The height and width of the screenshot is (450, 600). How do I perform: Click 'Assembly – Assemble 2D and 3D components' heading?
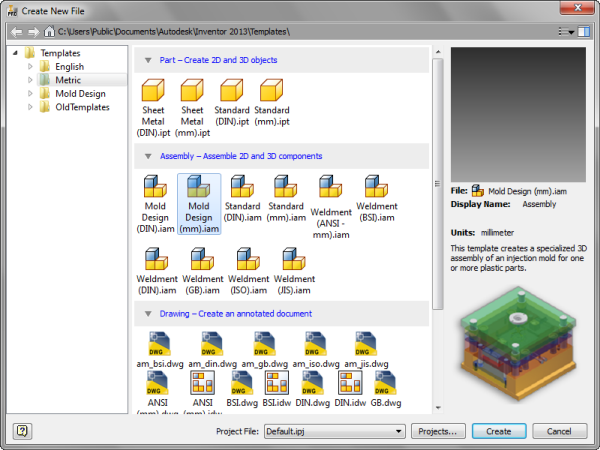click(241, 156)
